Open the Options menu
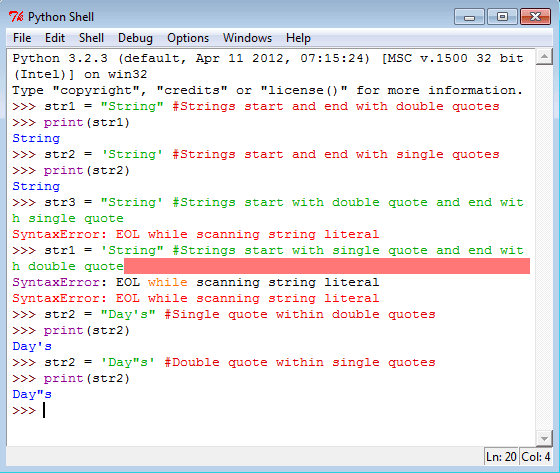This screenshot has height=473, width=560. click(x=188, y=38)
